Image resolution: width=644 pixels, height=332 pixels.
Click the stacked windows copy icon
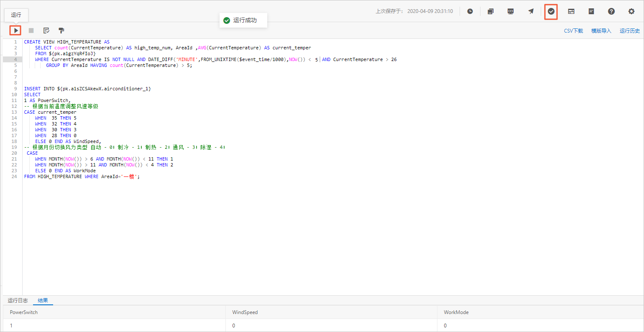pos(491,11)
